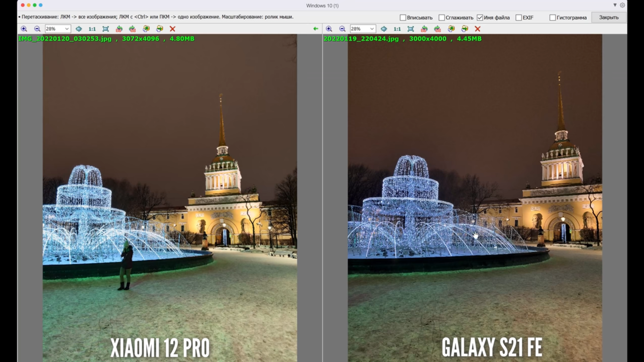Fit left image to window
Image resolution: width=644 pixels, height=362 pixels.
[x=106, y=29]
